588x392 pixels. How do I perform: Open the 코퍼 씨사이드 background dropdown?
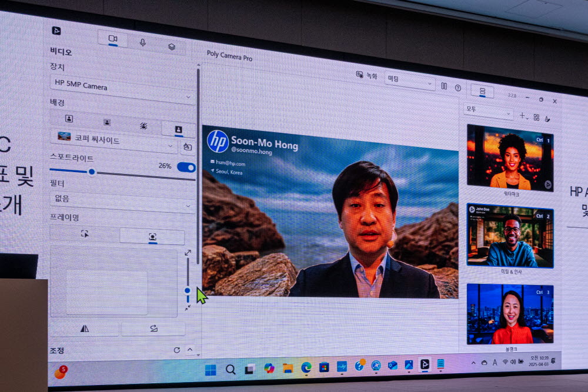(x=113, y=140)
